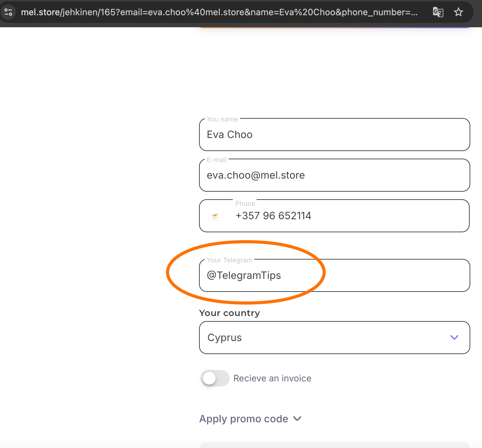This screenshot has width=482, height=448.
Task: Click the 'Phone' floating label
Action: tap(245, 204)
